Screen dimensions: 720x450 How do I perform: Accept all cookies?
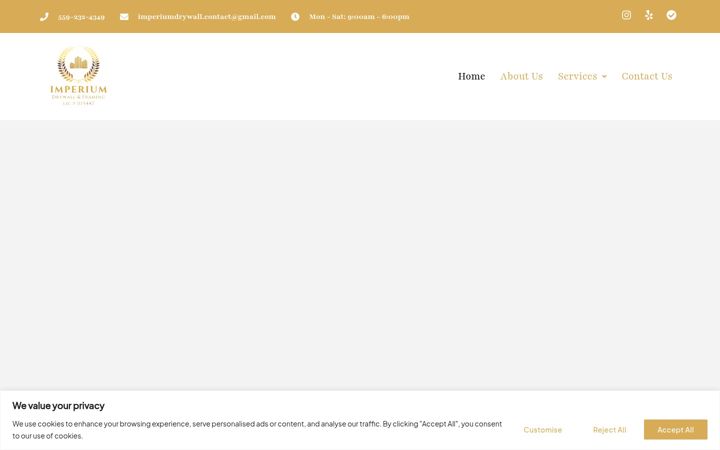pos(675,430)
